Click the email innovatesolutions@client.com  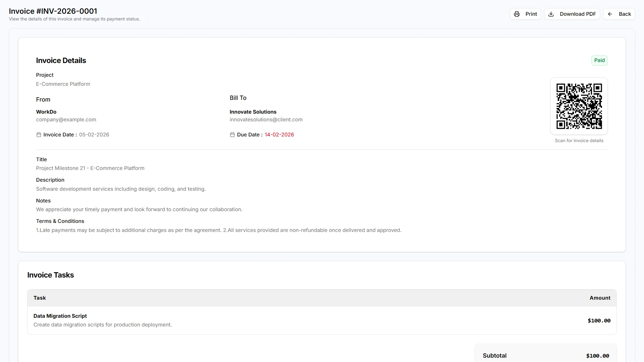(266, 120)
